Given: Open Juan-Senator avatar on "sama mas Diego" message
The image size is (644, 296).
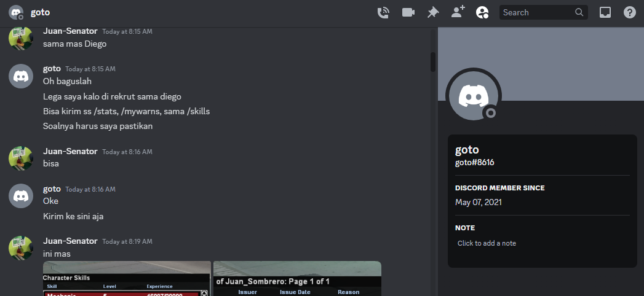Looking at the screenshot, I should pyautogui.click(x=21, y=38).
